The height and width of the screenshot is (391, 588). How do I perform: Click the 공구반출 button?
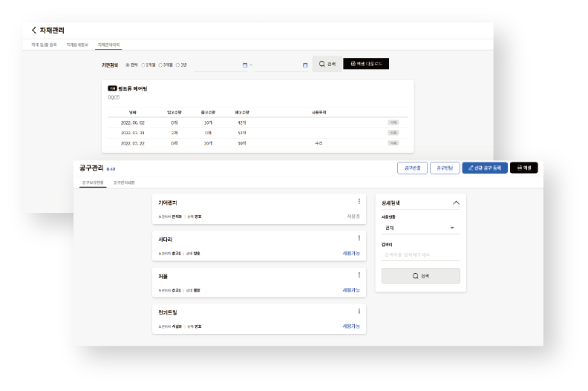[x=412, y=168]
